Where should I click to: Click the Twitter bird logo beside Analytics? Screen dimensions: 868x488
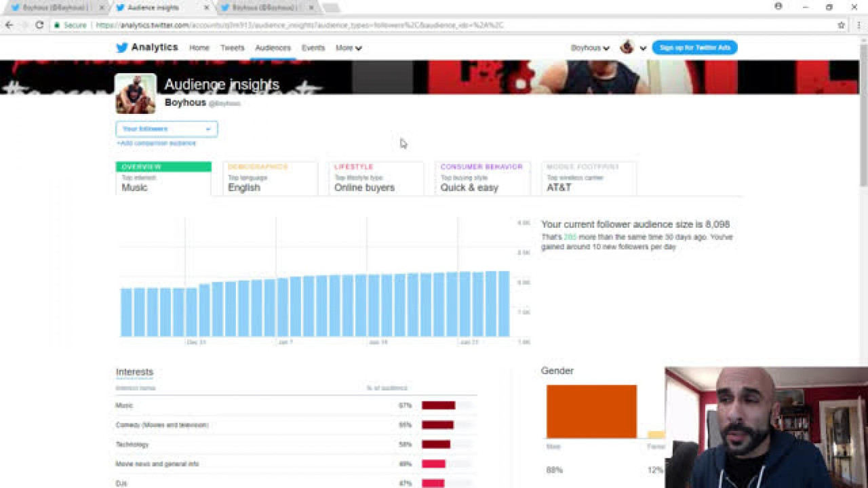[x=122, y=47]
